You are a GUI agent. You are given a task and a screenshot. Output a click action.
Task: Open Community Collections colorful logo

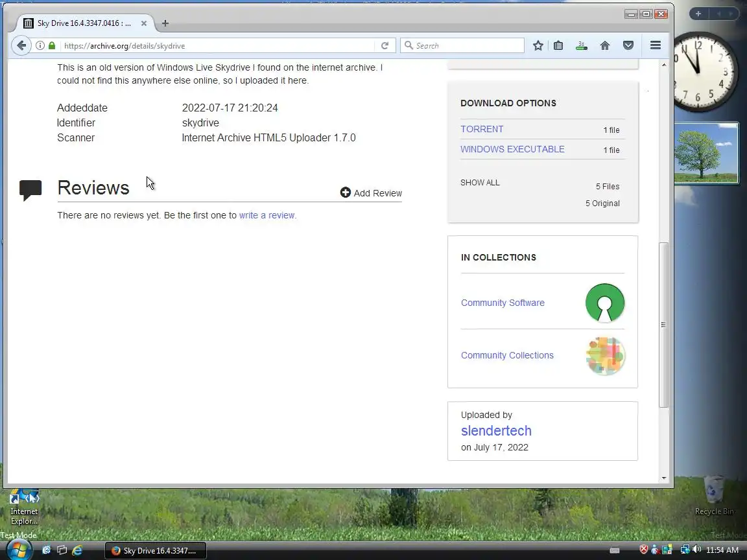tap(605, 356)
